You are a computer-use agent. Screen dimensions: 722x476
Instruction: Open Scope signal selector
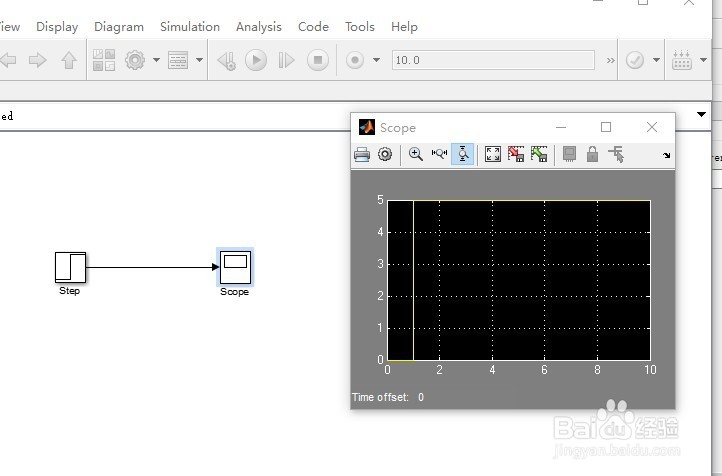point(616,154)
